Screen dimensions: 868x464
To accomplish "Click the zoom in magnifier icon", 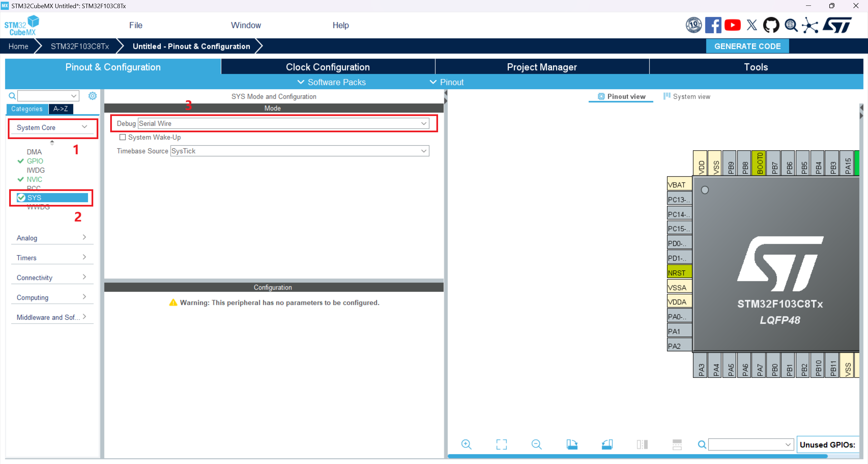I will [x=467, y=444].
